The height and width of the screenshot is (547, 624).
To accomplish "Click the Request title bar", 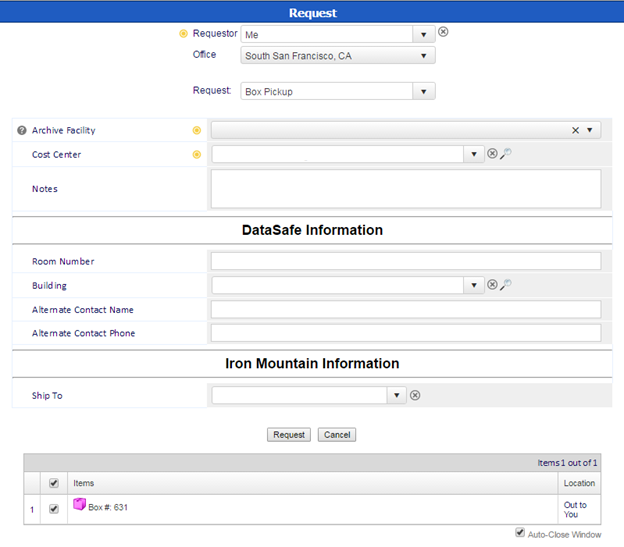I will pyautogui.click(x=312, y=12).
